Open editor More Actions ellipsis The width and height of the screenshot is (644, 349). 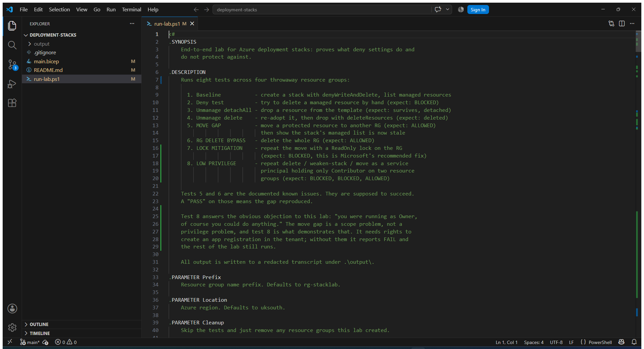coord(632,24)
